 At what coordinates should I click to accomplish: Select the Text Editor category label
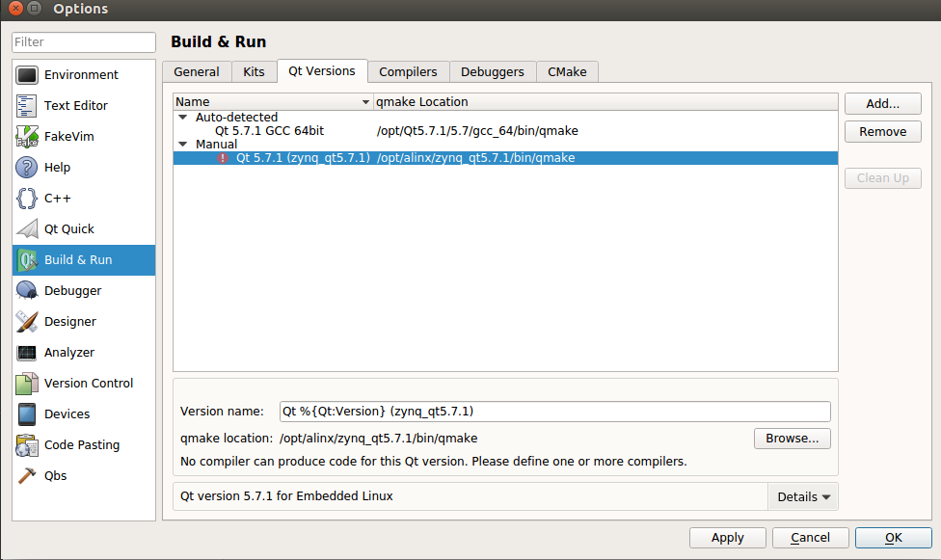point(75,106)
